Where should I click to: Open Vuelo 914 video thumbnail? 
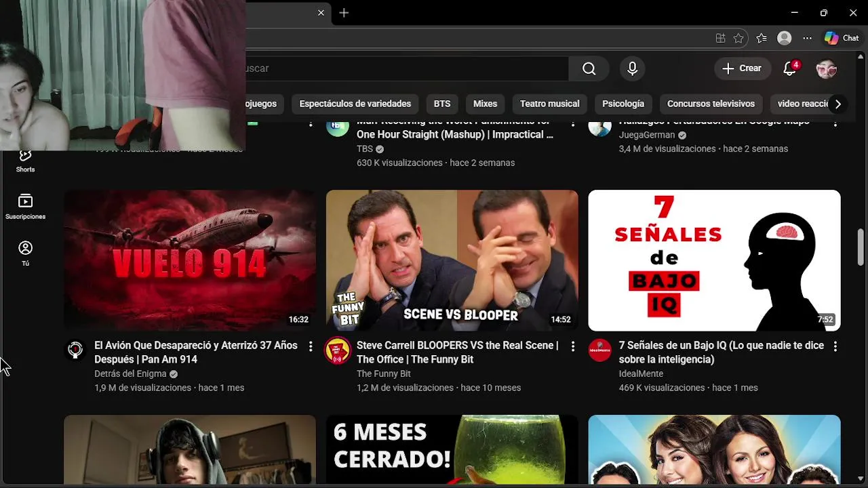[190, 260]
